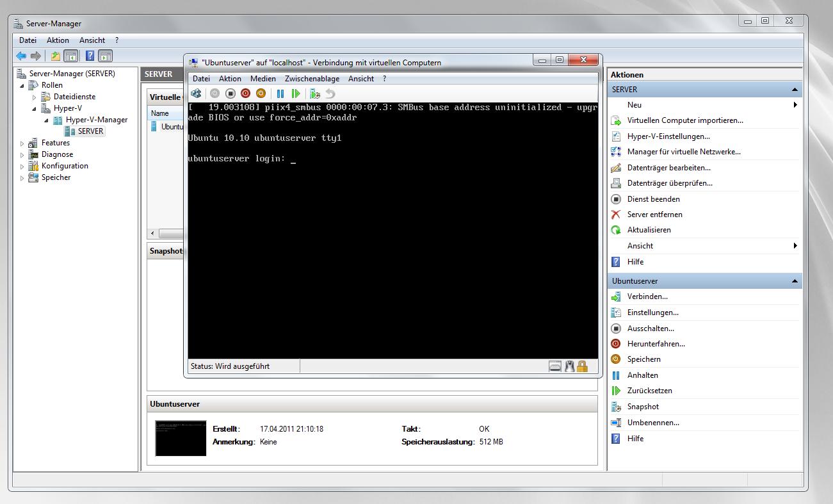
Task: Expand the Dateidienste tree node
Action: click(x=35, y=97)
